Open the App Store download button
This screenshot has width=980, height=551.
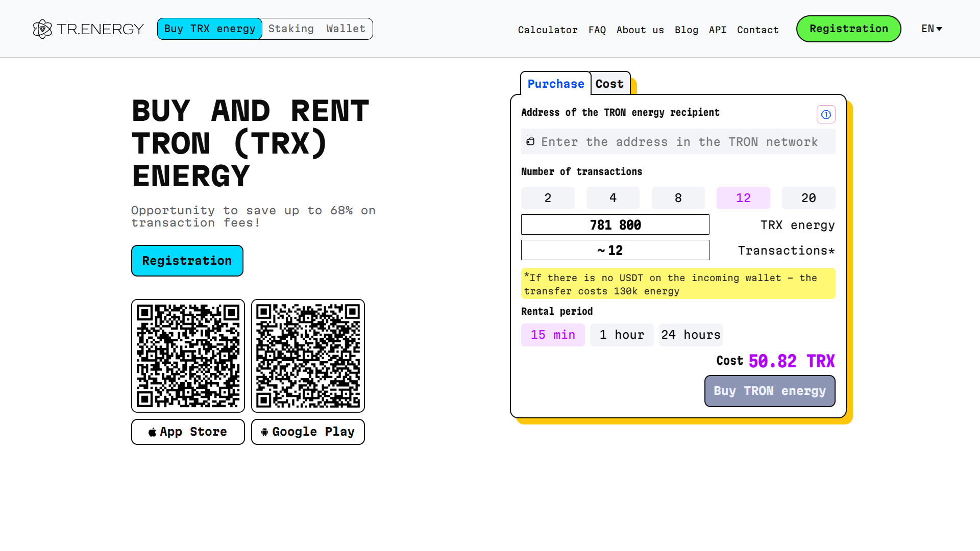coord(188,432)
